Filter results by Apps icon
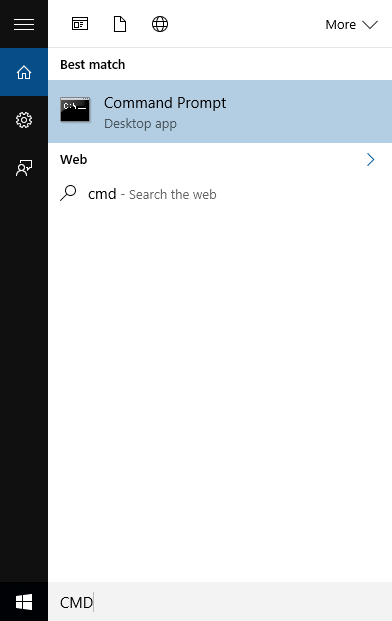Image resolution: width=392 pixels, height=621 pixels. point(80,24)
